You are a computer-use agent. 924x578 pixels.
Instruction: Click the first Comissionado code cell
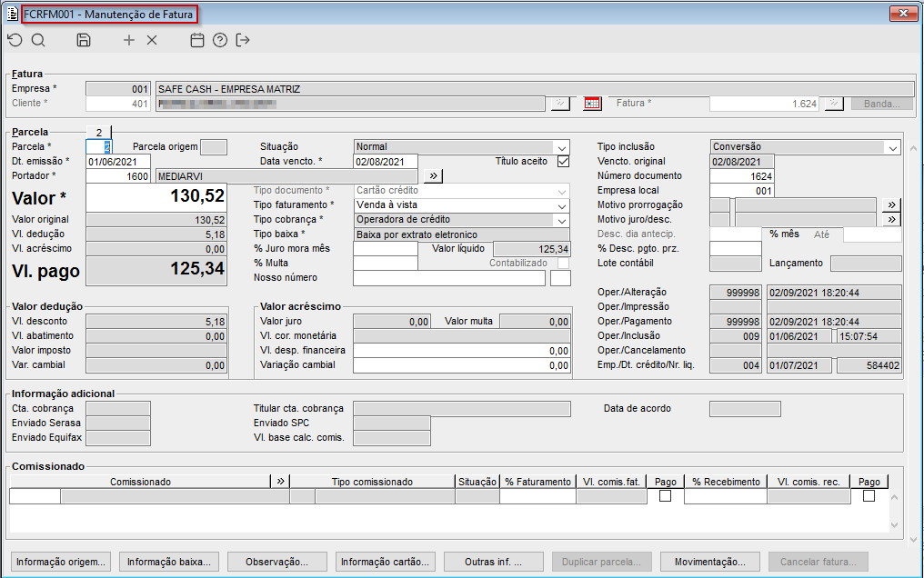point(35,496)
